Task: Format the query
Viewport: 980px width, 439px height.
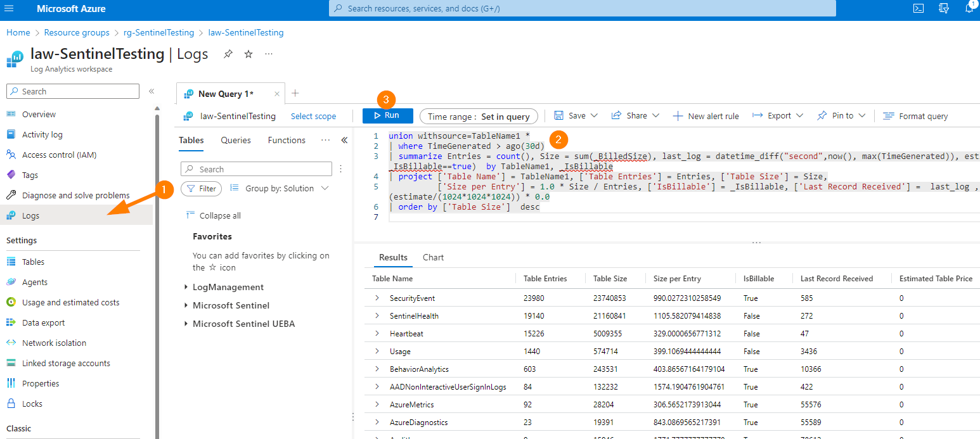Action: 915,116
